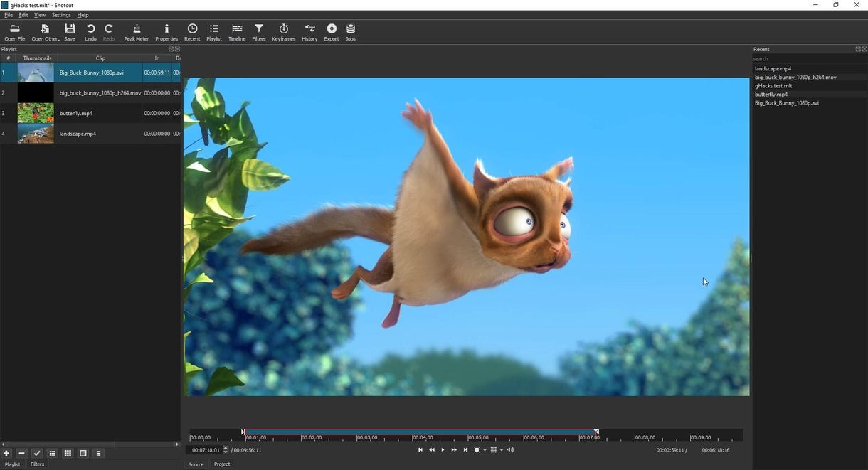
Task: Select butterfly.mp4 in the playlist
Action: pyautogui.click(x=90, y=113)
